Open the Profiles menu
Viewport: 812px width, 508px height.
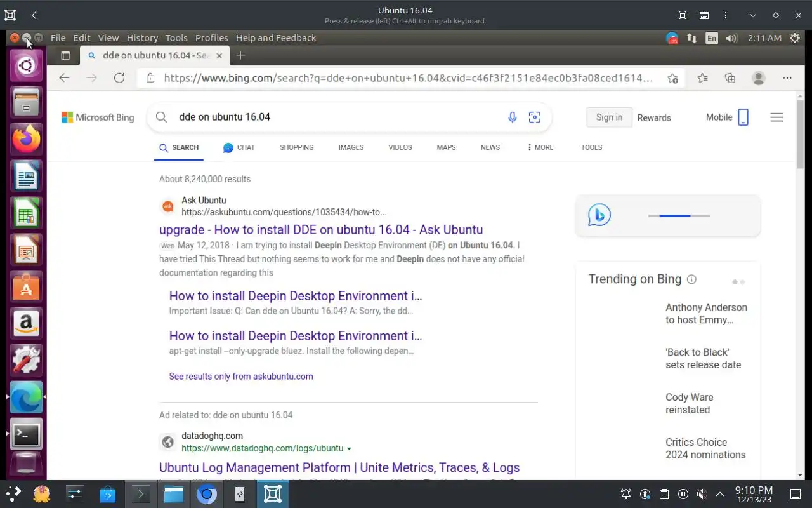[x=211, y=38]
